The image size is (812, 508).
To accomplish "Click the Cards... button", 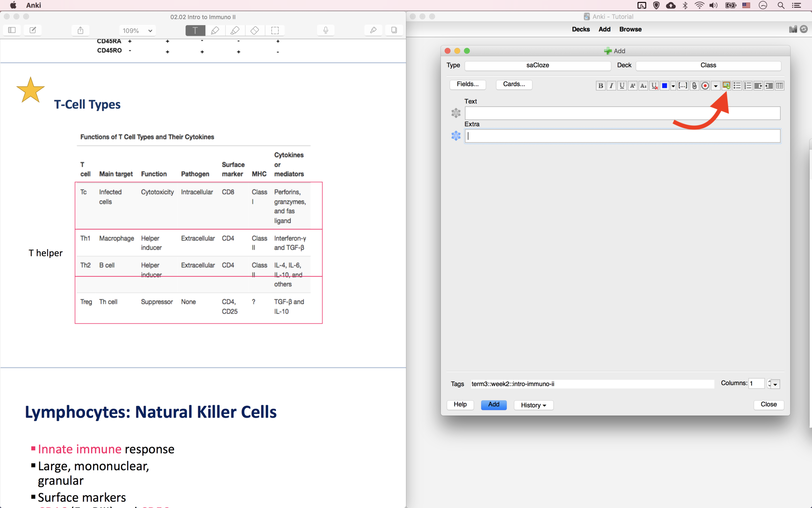I will point(514,84).
